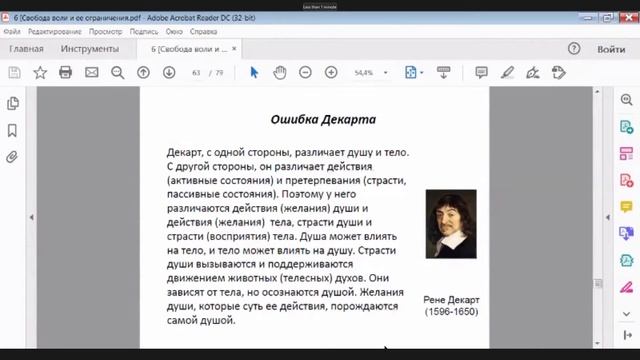Open the Окно menu
Image resolution: width=640 pixels, height=360 pixels.
[174, 31]
